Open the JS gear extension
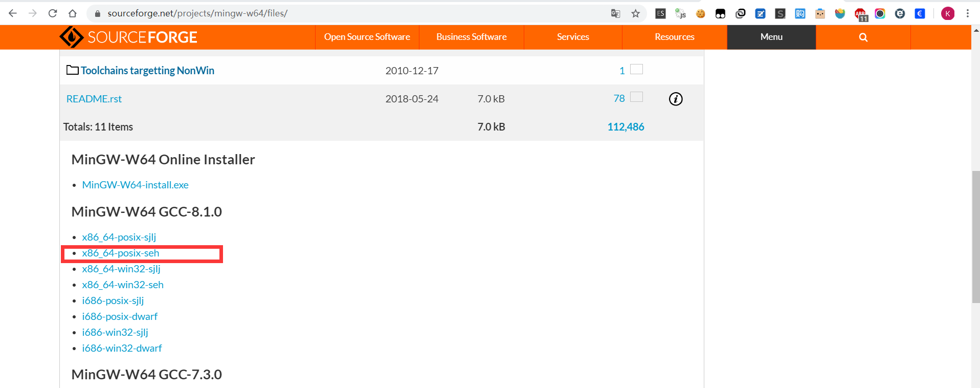Viewport: 980px width, 388px height. pos(680,14)
